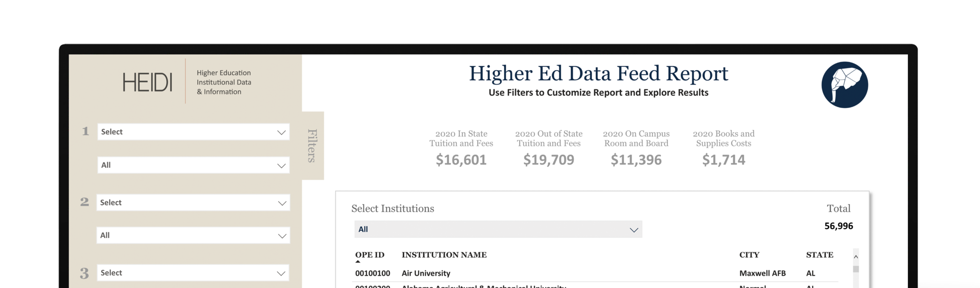This screenshot has width=980, height=288.
Task: Click the HEIDI logo
Action: tap(147, 82)
